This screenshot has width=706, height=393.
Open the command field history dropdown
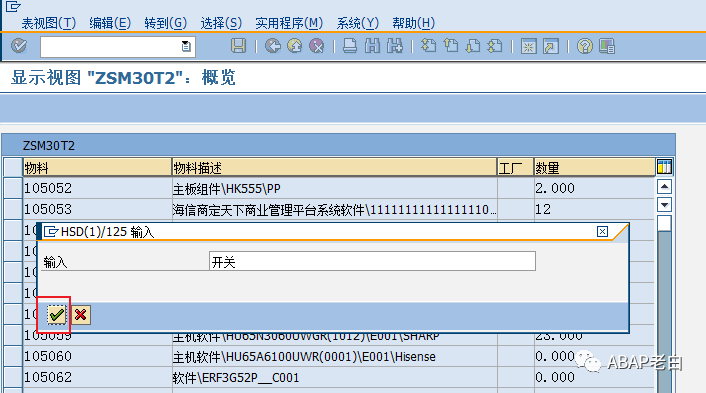coord(186,46)
